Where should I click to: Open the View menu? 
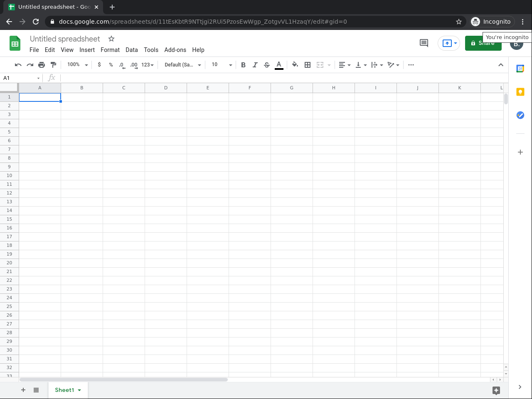(67, 50)
